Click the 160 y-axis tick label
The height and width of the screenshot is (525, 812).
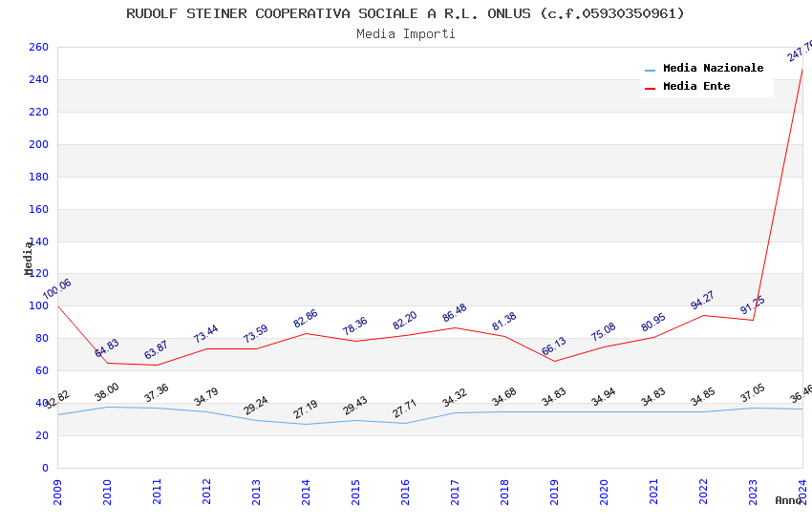click(x=39, y=209)
